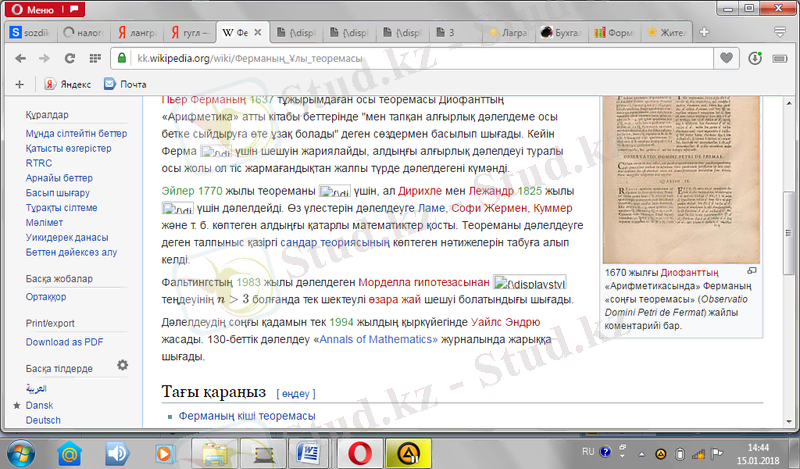Open the Download as PDF link
The image size is (800, 469).
64,341
